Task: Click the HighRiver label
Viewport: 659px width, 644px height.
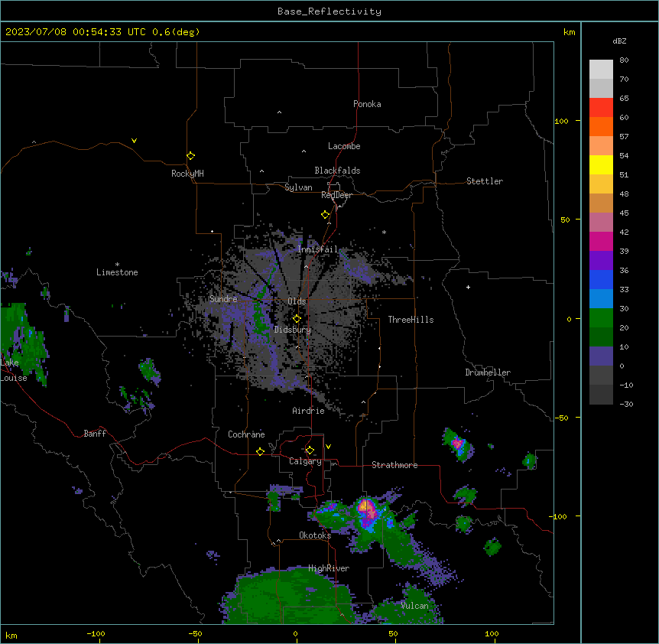Action: 329,568
